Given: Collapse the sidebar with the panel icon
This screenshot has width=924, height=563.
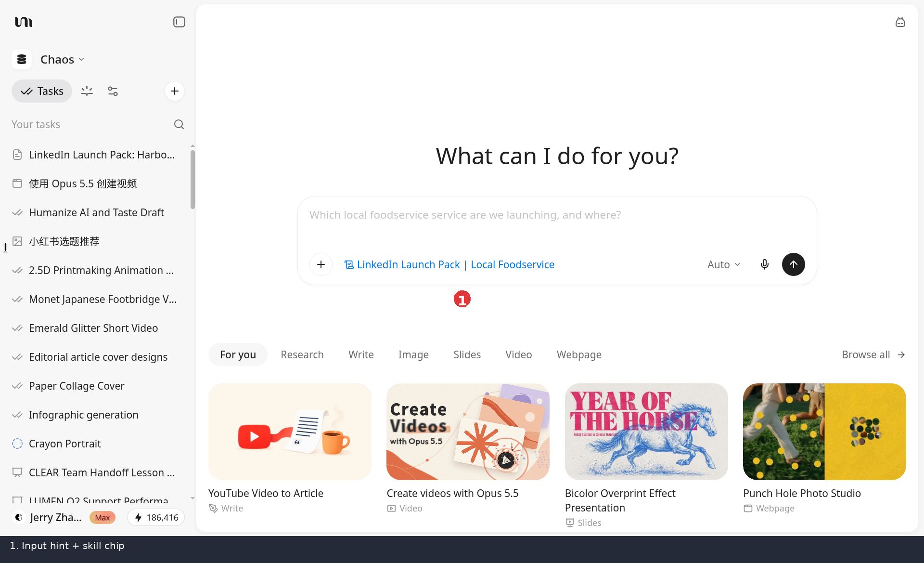Looking at the screenshot, I should pyautogui.click(x=179, y=22).
